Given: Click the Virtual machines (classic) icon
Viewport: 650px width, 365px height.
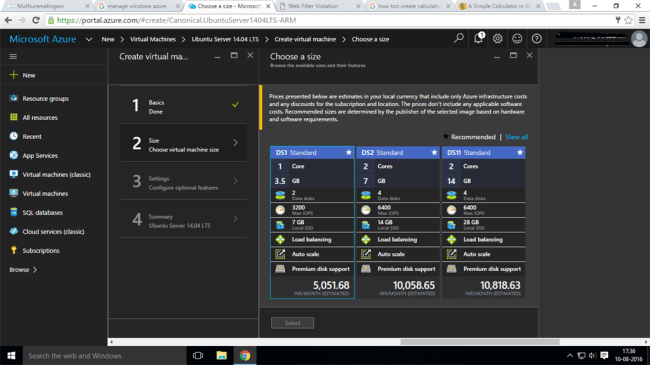Looking at the screenshot, I should click(14, 174).
